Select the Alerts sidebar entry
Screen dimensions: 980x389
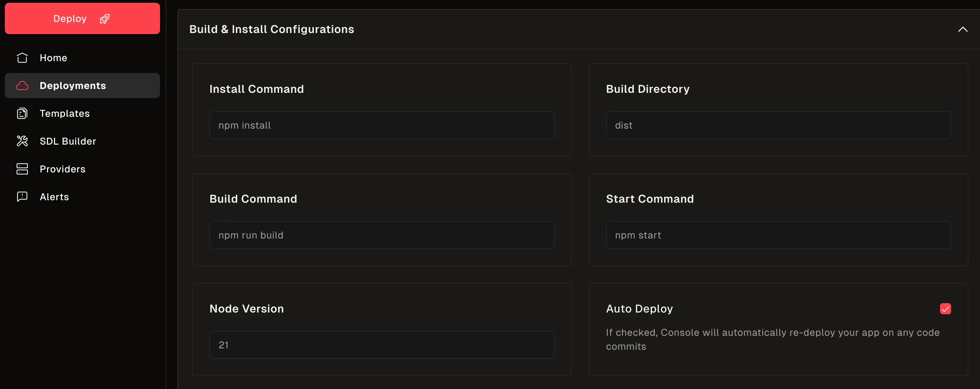point(54,197)
